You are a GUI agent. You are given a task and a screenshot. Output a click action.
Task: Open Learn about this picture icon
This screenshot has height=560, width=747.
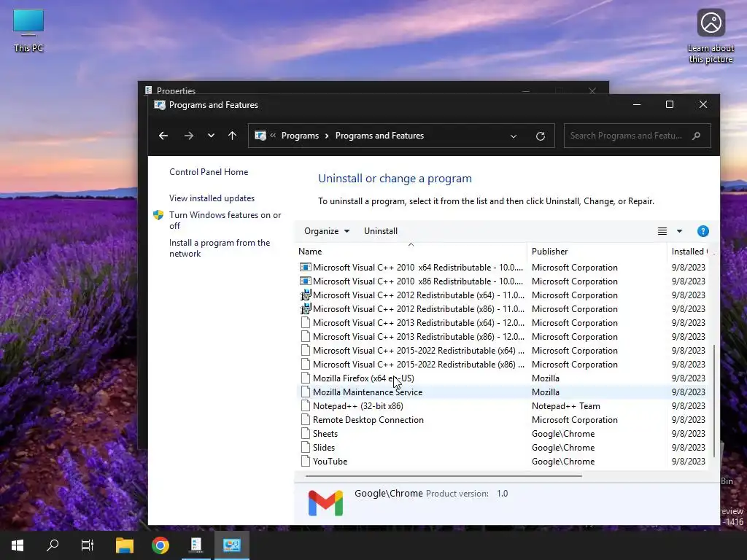point(711,36)
